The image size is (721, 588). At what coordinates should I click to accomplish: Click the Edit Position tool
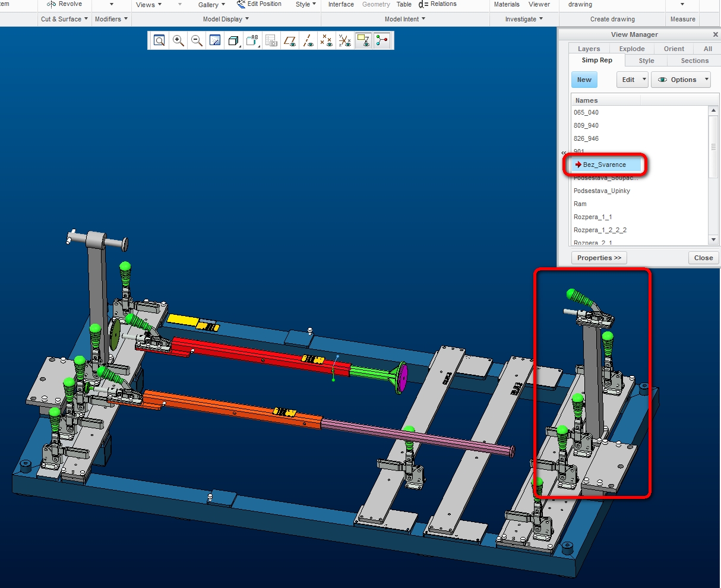259,4
